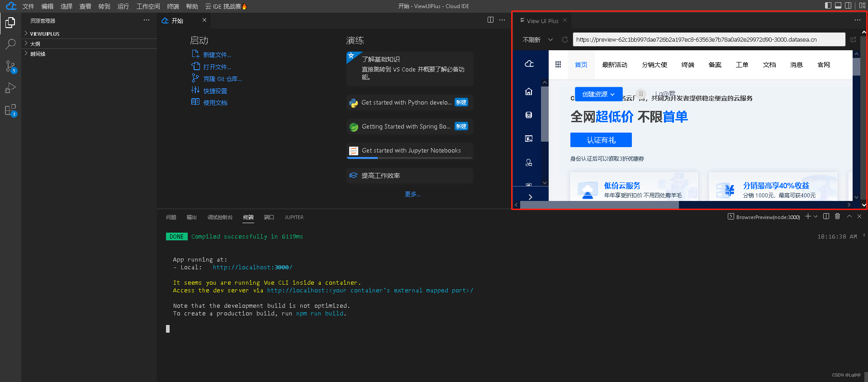
Task: Click the 新建文件... link
Action: (x=217, y=55)
